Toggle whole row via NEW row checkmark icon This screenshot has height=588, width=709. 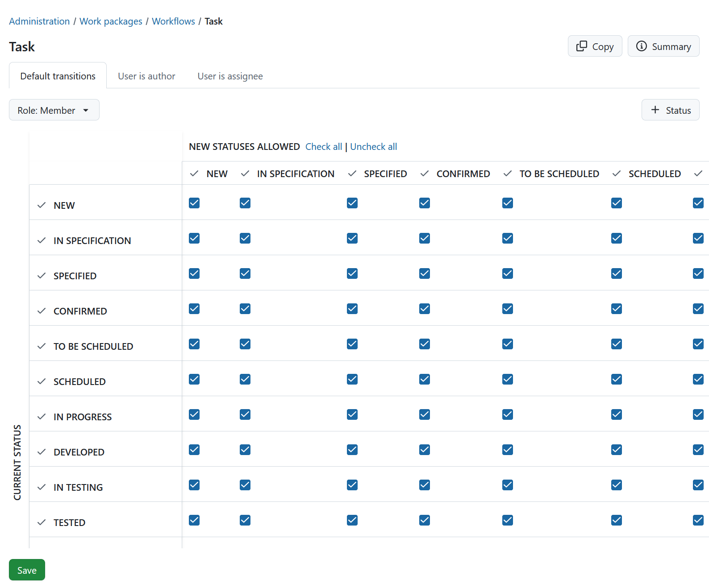[42, 205]
